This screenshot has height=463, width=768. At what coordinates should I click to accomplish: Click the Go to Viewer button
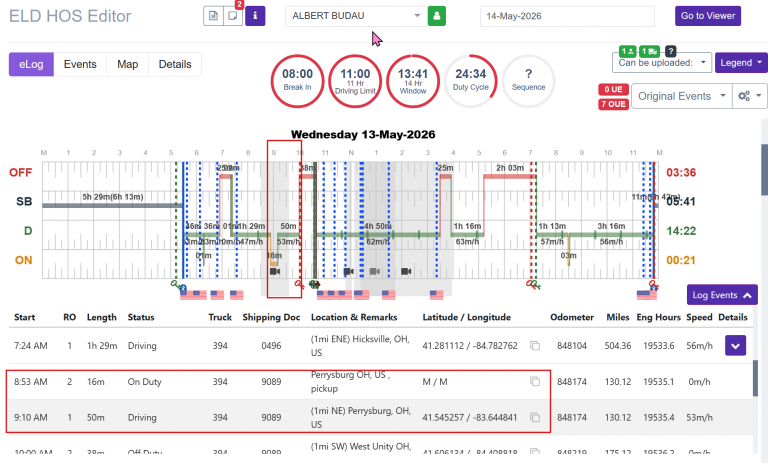coord(708,16)
